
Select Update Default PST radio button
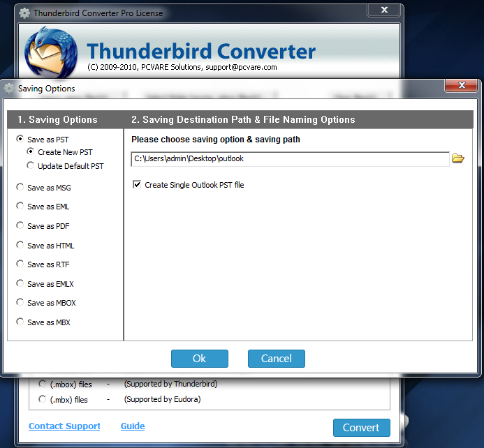point(30,165)
